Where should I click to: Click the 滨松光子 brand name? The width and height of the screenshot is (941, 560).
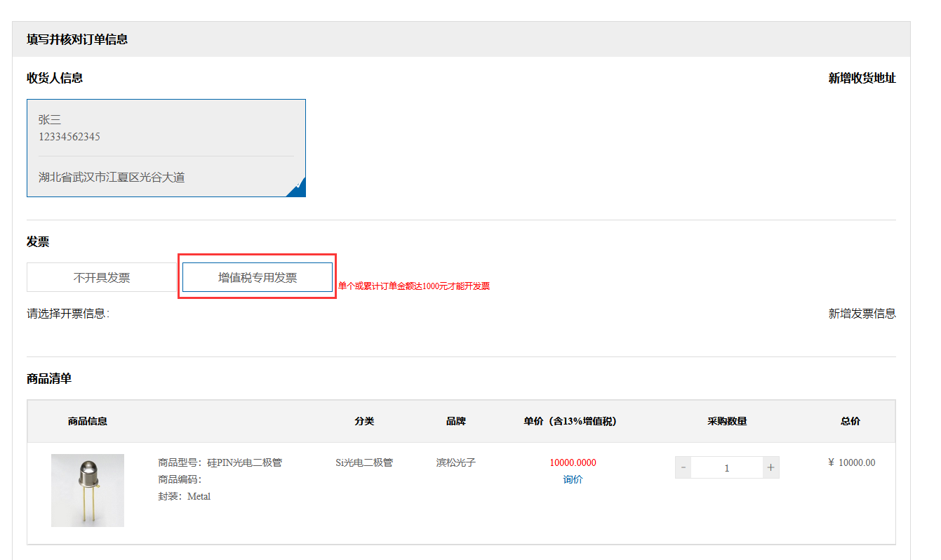coord(455,462)
